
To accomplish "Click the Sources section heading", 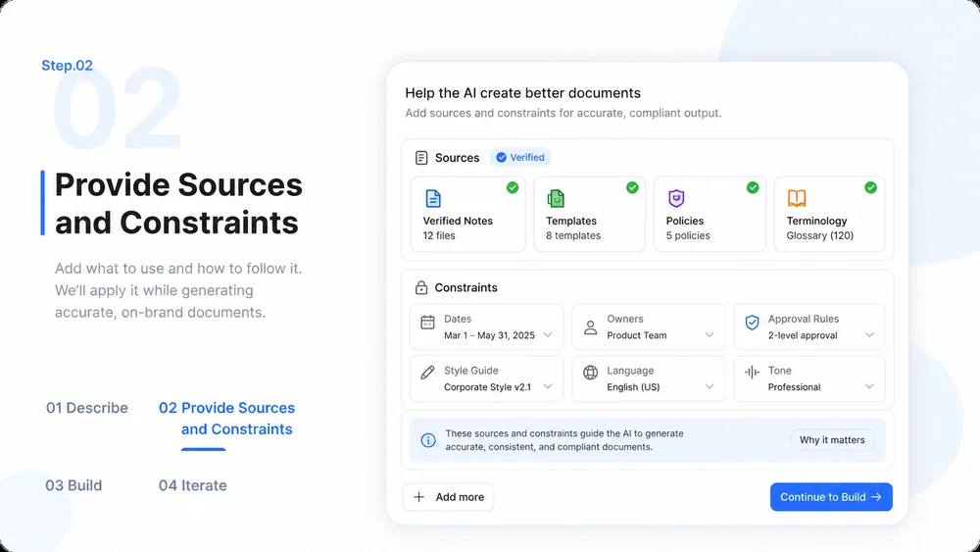I will pyautogui.click(x=458, y=158).
